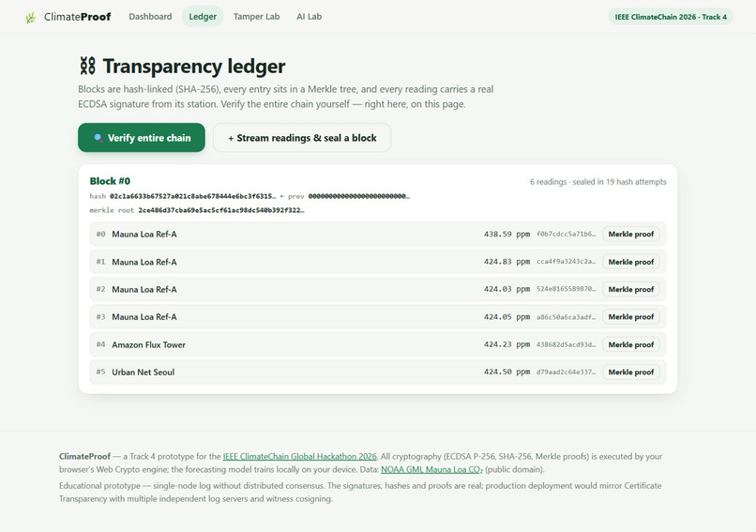Click the 424.03 ppm value

click(507, 289)
